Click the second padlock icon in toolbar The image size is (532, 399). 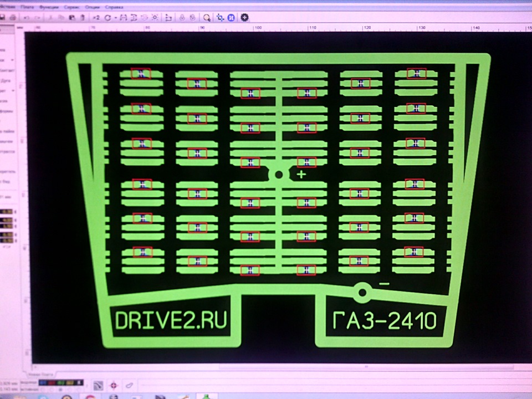coord(192,18)
